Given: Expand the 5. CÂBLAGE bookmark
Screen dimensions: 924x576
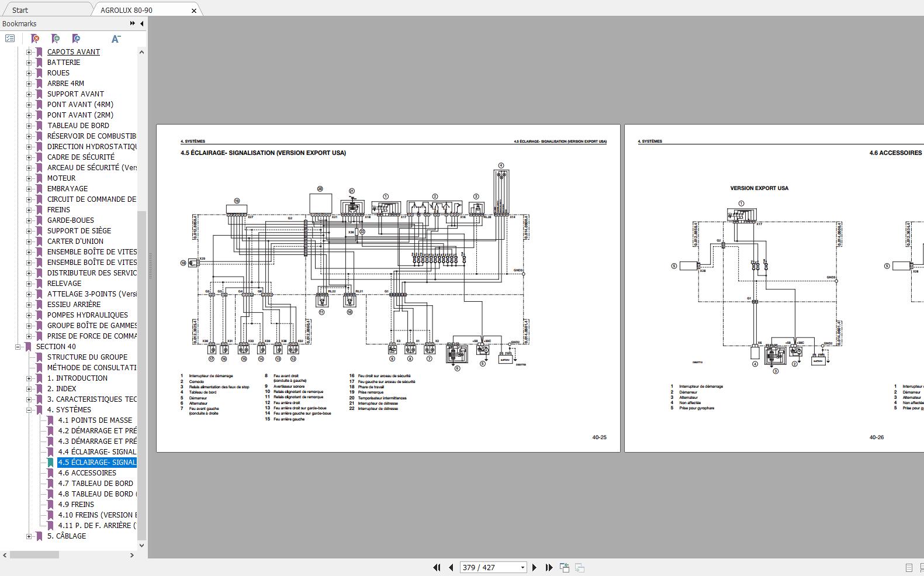Looking at the screenshot, I should click(x=29, y=536).
